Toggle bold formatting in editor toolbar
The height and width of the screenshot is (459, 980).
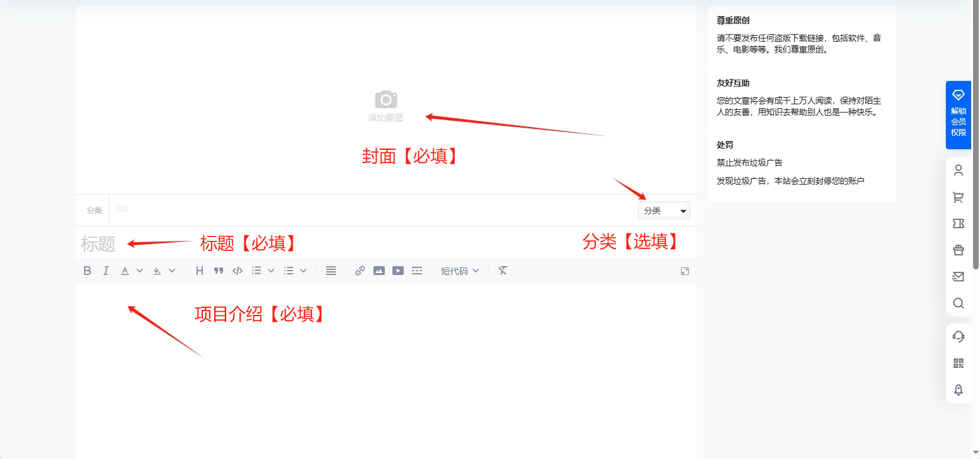[87, 271]
